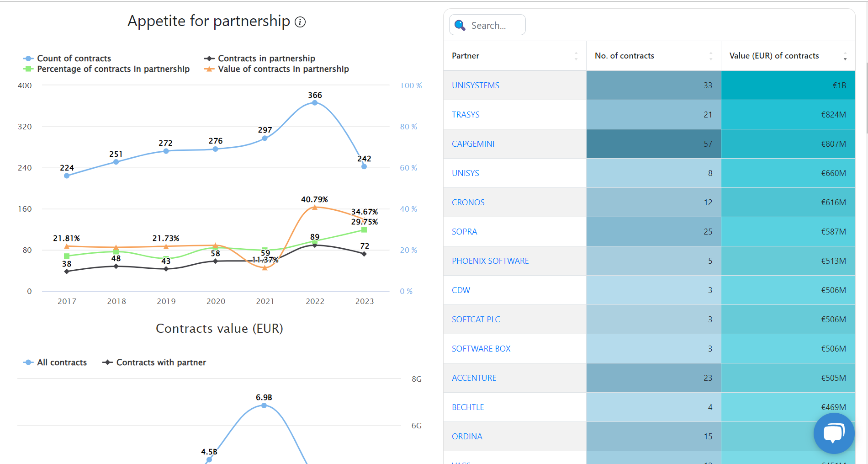Sort by Value (EUR) of contracts
This screenshot has width=868, height=464.
[x=845, y=56]
